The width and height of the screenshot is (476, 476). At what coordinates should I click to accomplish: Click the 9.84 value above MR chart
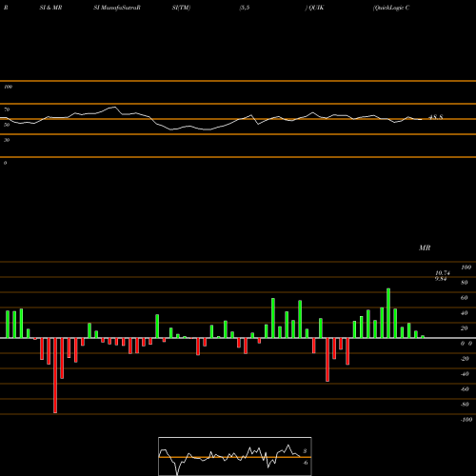point(441,279)
